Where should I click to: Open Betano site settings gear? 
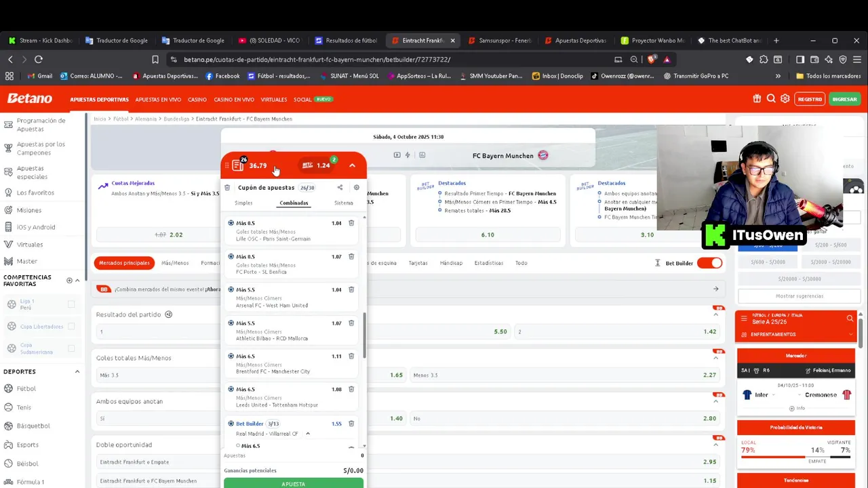[785, 99]
